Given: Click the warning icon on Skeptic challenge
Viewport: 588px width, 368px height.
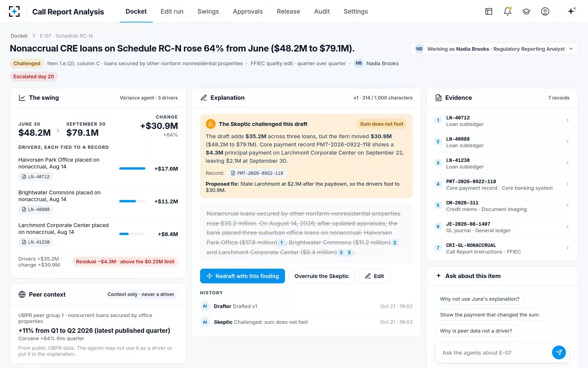Looking at the screenshot, I should 211,124.
